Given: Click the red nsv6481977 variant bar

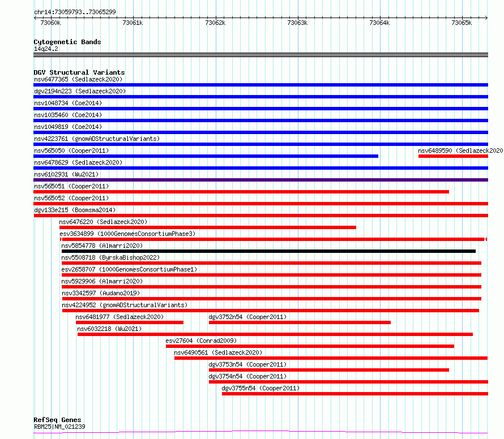Looking at the screenshot, I should [130, 322].
